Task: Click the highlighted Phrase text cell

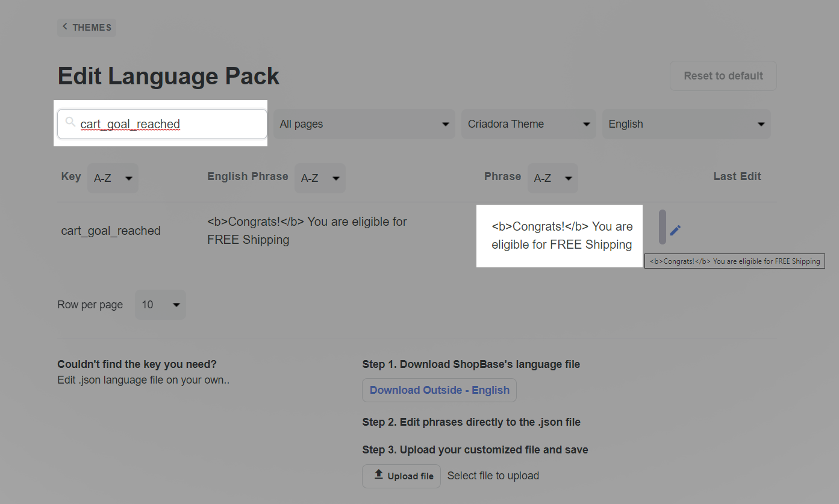Action: click(x=561, y=235)
